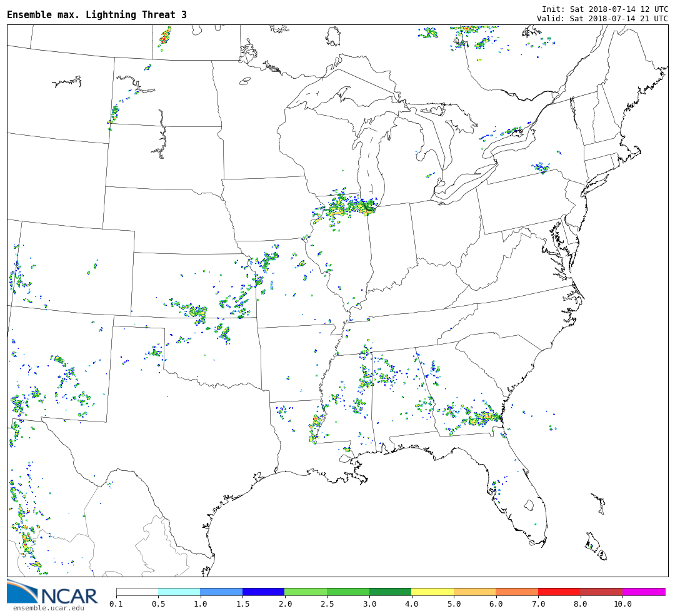Choose the dark red 8.0–10.0 legend swatch

pos(601,592)
